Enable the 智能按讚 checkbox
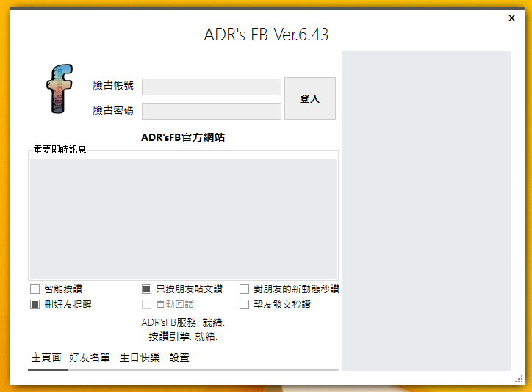This screenshot has width=532, height=392. pyautogui.click(x=35, y=288)
